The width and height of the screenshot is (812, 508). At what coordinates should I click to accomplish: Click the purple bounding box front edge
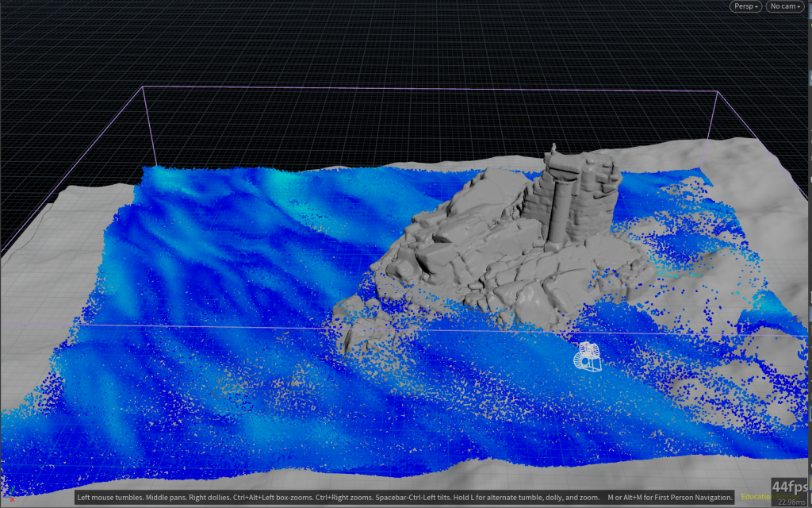tap(238, 326)
